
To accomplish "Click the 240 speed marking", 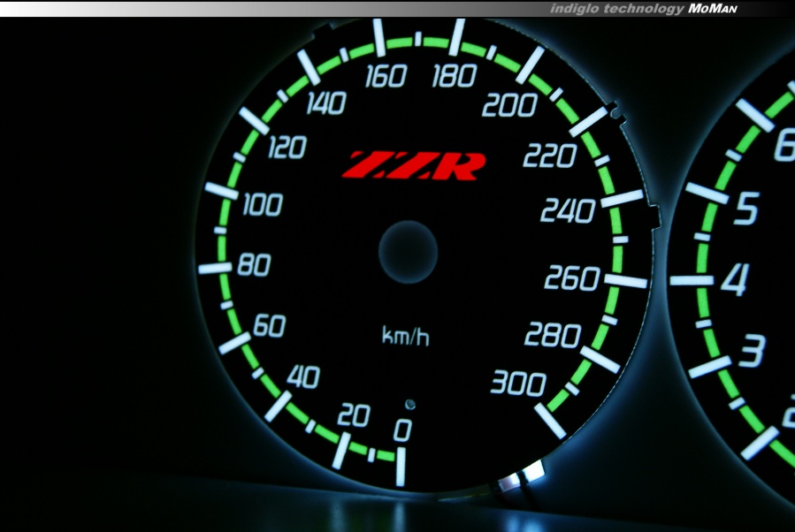I will point(568,210).
